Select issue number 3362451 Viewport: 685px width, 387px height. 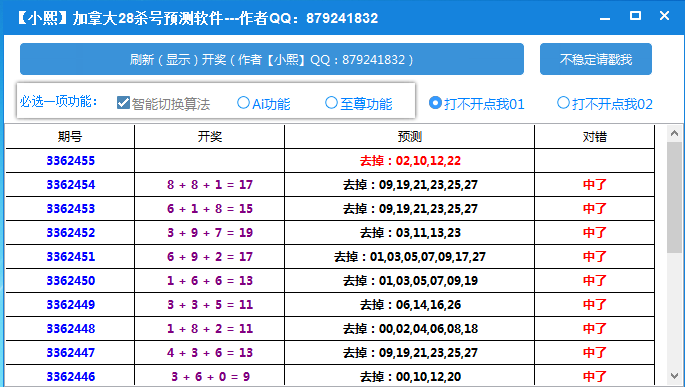click(71, 257)
